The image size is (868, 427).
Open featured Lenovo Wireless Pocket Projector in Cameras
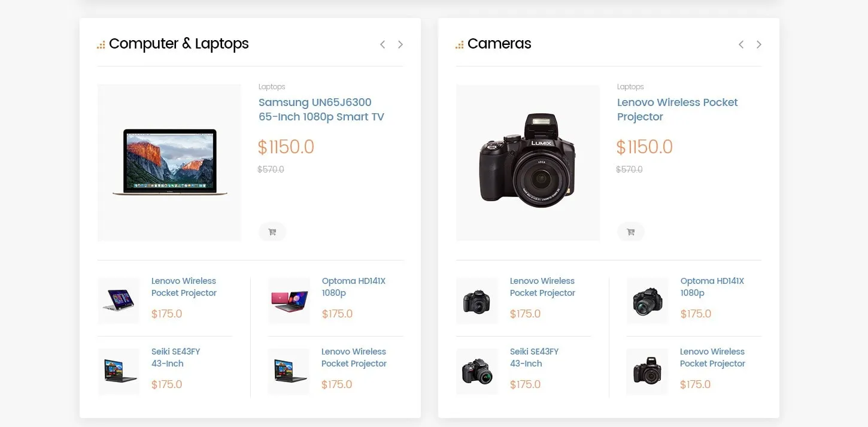click(678, 110)
